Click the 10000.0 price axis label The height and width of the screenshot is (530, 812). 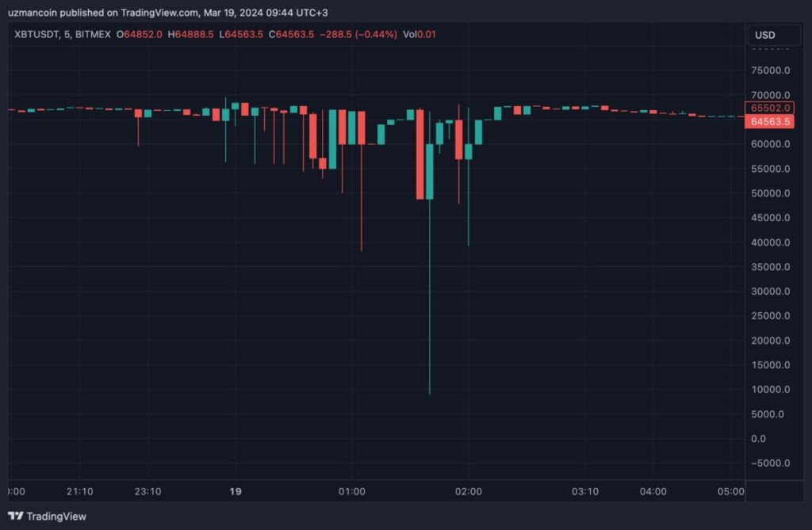(770, 389)
